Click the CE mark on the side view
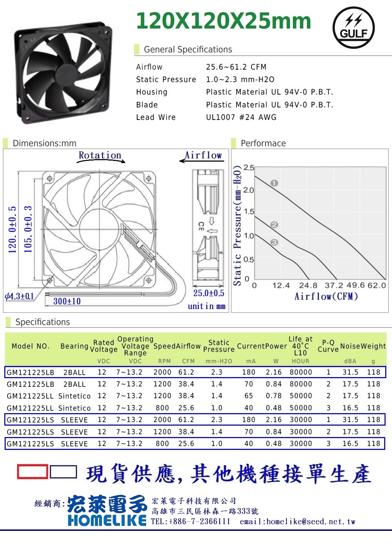Image resolution: width=392 pixels, height=543 pixels. (201, 227)
